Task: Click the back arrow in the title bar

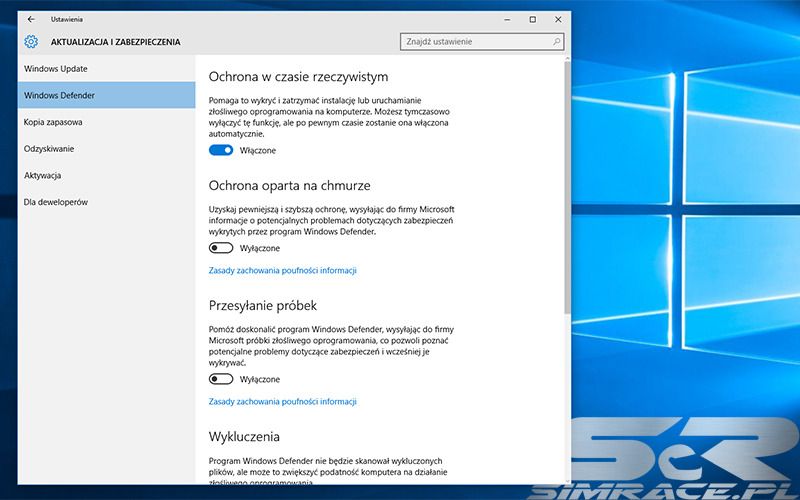Action: (x=31, y=19)
